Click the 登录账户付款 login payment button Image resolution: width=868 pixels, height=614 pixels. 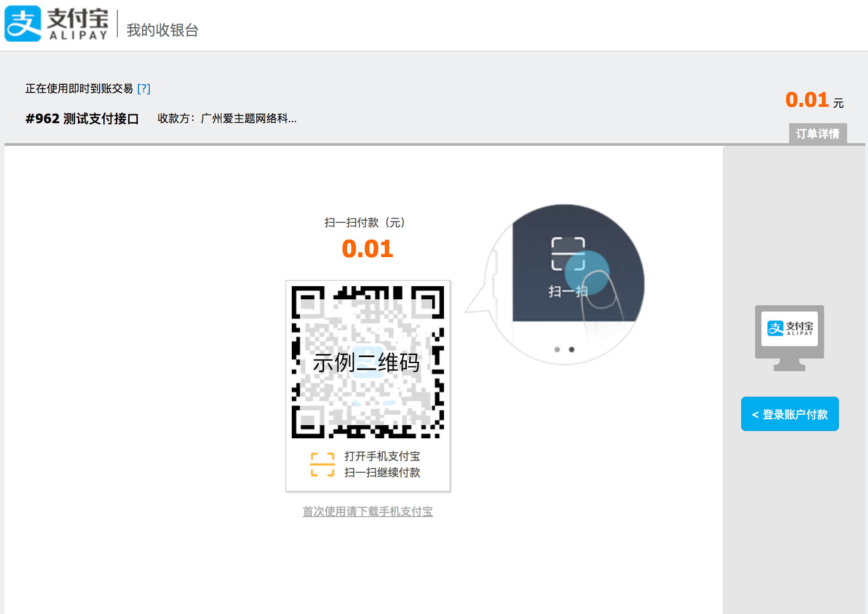click(790, 413)
